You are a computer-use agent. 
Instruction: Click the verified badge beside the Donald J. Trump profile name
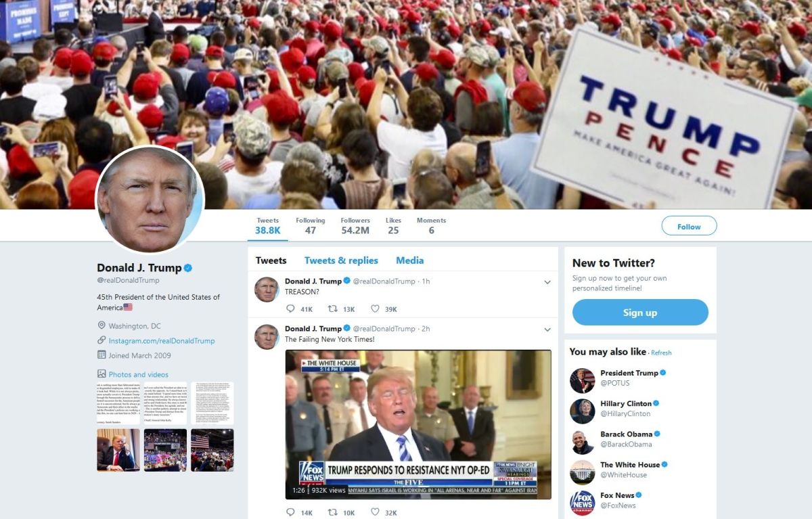188,268
